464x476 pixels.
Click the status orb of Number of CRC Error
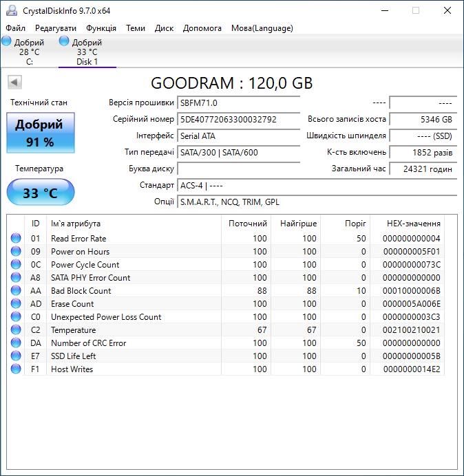point(16,343)
